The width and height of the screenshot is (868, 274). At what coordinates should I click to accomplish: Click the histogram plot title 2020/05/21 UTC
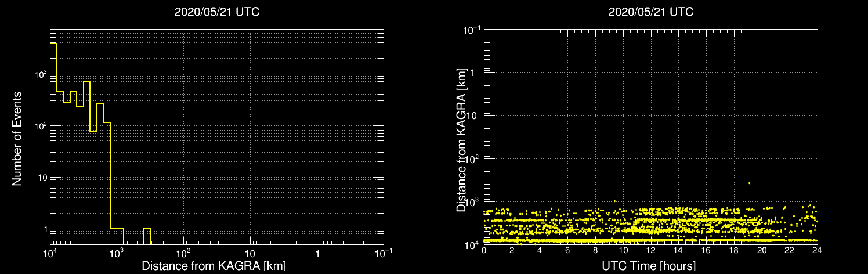(x=216, y=12)
